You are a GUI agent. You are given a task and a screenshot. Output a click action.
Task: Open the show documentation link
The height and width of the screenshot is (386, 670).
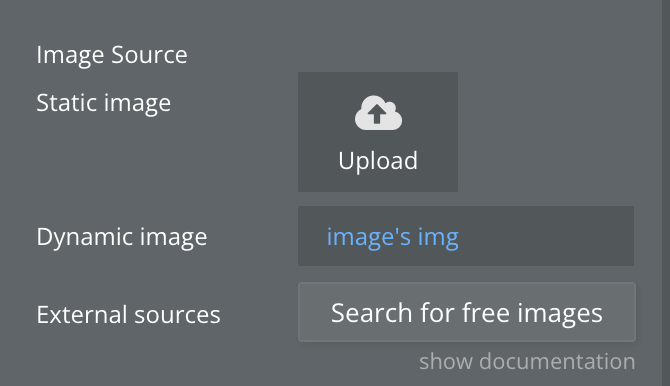pos(527,362)
